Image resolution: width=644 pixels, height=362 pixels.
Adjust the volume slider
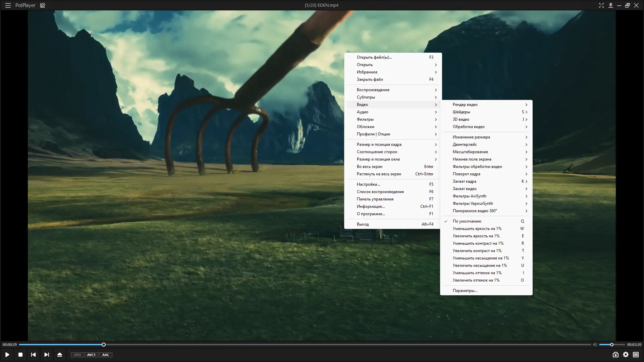(611, 345)
